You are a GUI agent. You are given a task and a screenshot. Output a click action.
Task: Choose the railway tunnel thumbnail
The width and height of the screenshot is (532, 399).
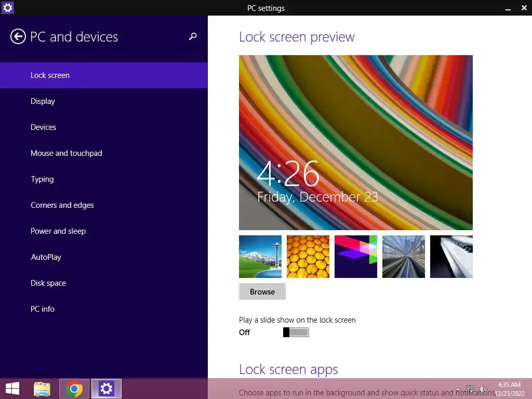click(404, 257)
